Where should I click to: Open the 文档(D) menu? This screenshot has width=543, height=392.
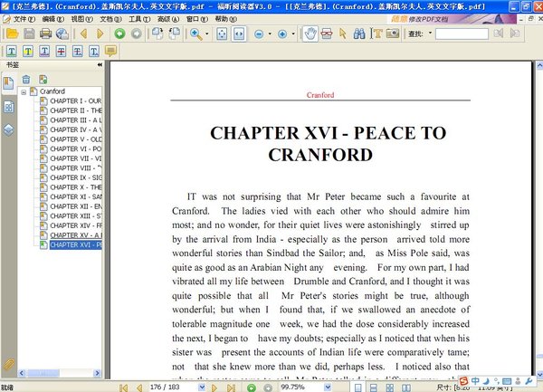[x=110, y=19]
